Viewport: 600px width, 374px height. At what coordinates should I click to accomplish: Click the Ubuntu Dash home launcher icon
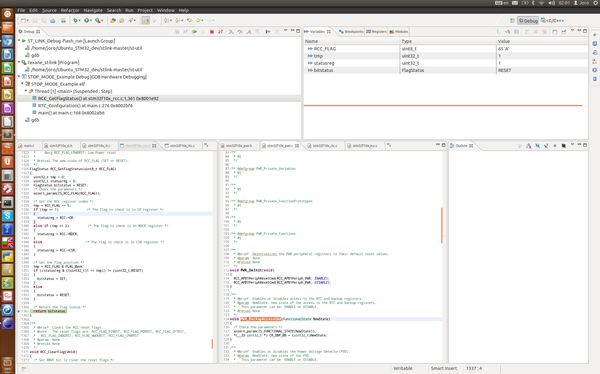[x=7, y=14]
